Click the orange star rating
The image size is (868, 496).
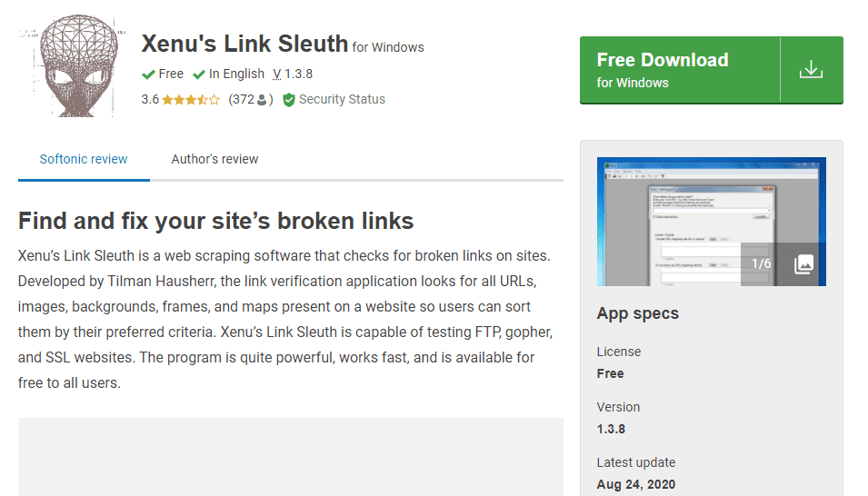point(191,100)
